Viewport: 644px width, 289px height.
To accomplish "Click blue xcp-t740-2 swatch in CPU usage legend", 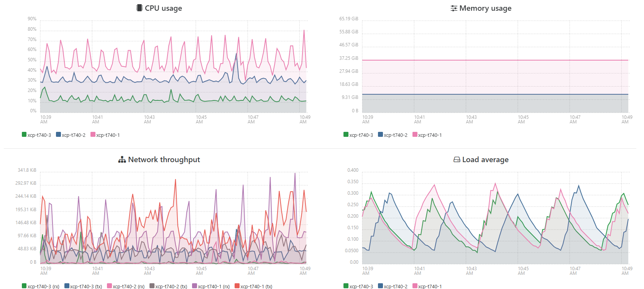I will (x=58, y=135).
